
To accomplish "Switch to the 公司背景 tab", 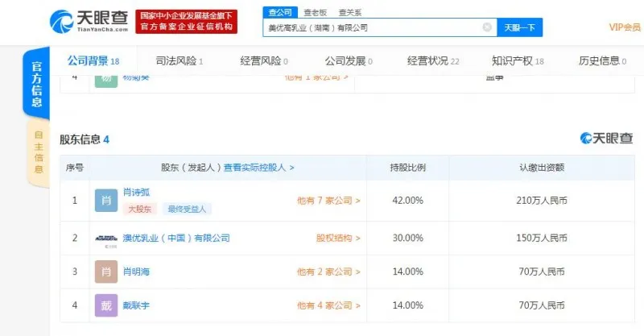I will click(x=93, y=61).
